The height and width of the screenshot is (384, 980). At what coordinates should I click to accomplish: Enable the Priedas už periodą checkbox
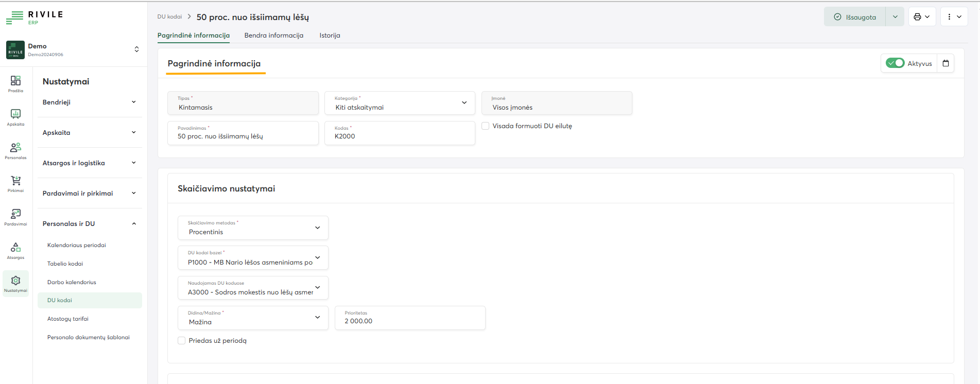click(x=181, y=340)
